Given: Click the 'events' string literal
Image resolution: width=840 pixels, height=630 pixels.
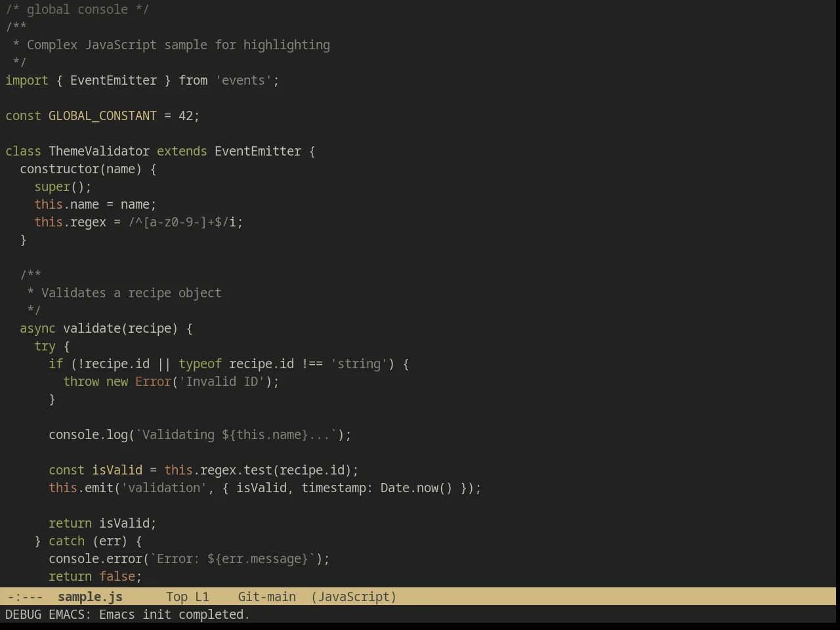Looking at the screenshot, I should point(243,81).
